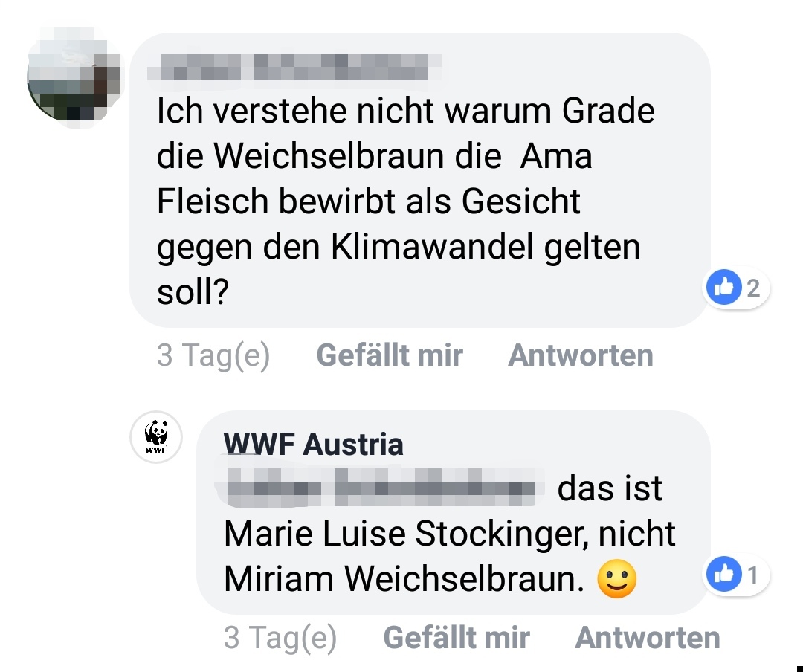This screenshot has height=672, width=803.
Task: Reply to WWF Austria with Antworten
Action: [648, 637]
